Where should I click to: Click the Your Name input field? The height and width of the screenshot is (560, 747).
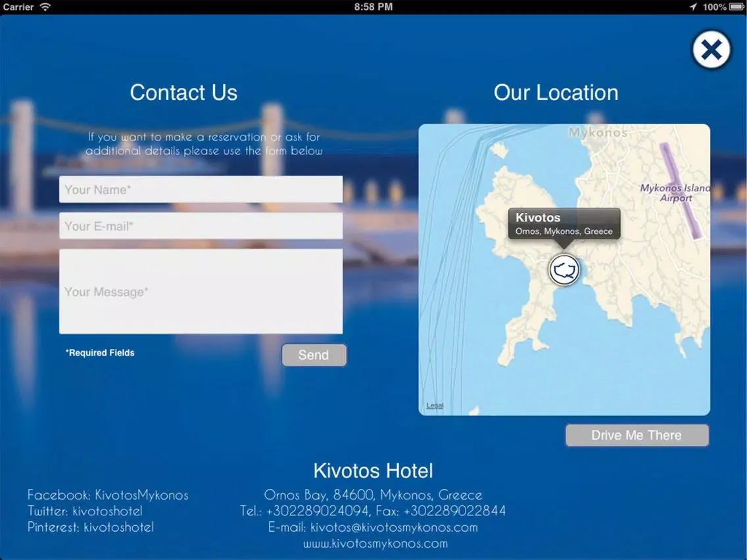(201, 189)
